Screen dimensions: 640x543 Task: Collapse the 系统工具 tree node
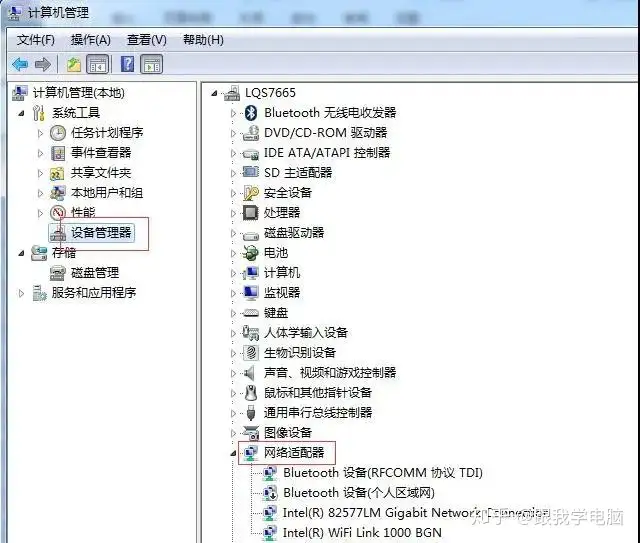pyautogui.click(x=21, y=113)
